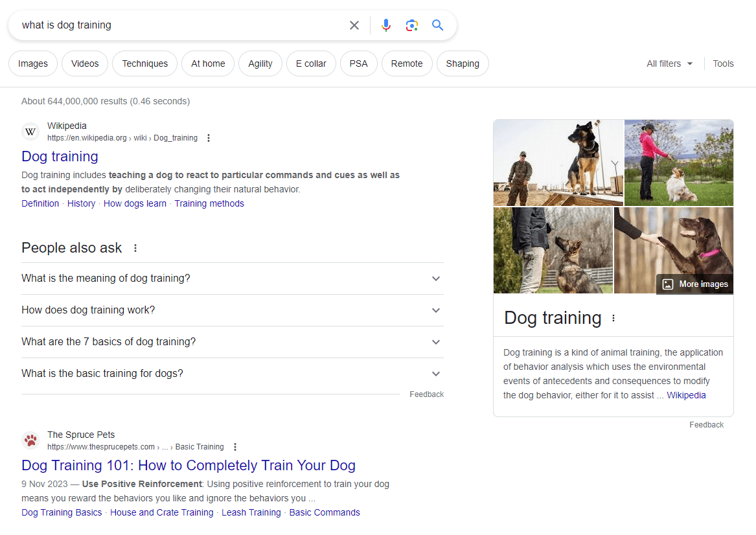Click the thesprucepets.com breadcrumb URL
The height and width of the screenshot is (535, 756).
tap(135, 448)
